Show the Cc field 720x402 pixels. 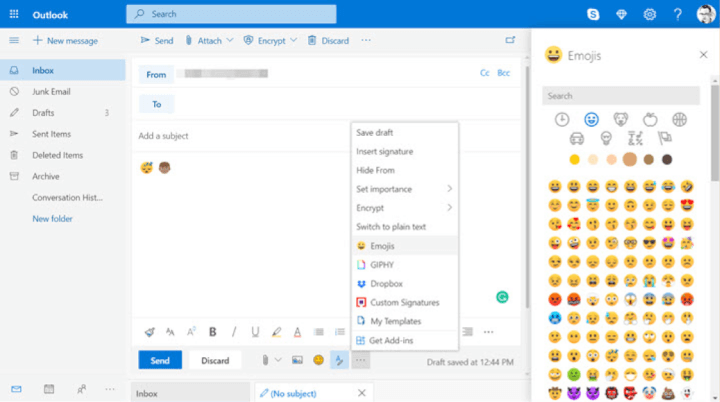pyautogui.click(x=484, y=73)
